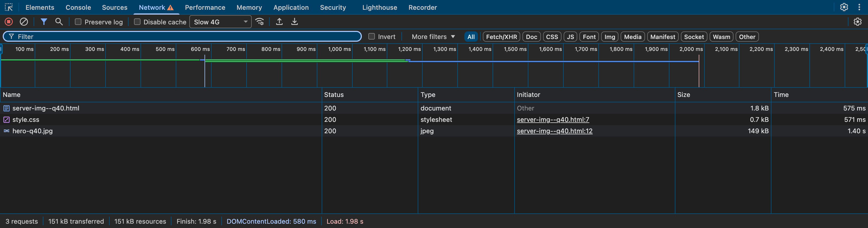Select the style.css request row
This screenshot has width=868, height=228.
click(x=434, y=120)
